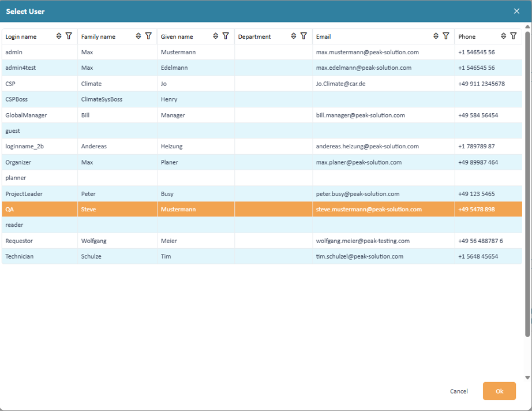
Task: Click the scrollbar down arrow
Action: pyautogui.click(x=527, y=378)
